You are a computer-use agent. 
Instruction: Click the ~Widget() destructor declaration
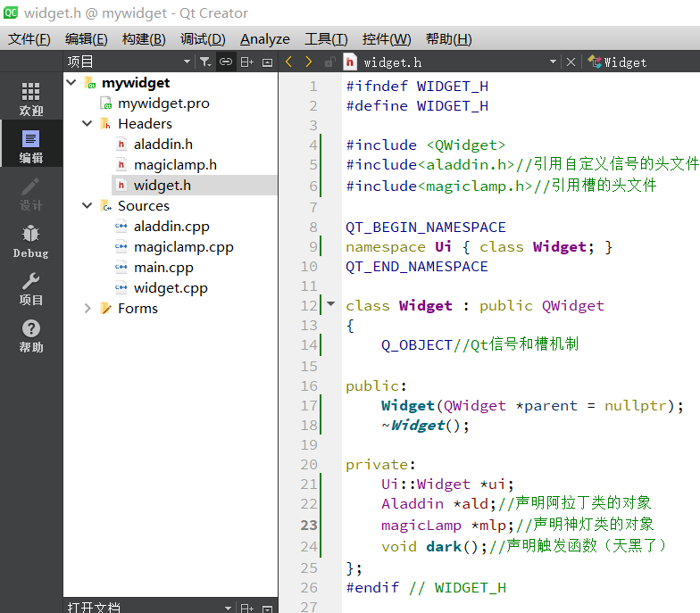click(425, 425)
